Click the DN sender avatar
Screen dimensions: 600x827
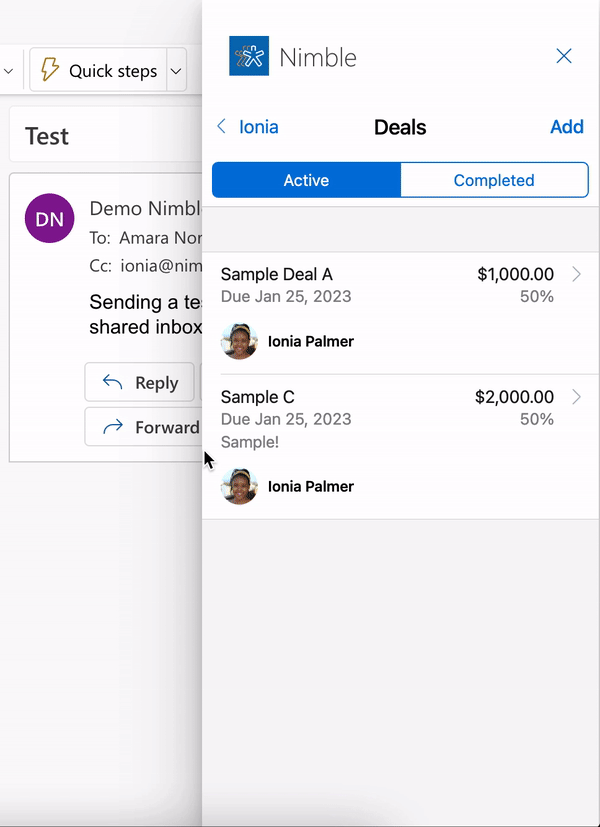pos(49,218)
